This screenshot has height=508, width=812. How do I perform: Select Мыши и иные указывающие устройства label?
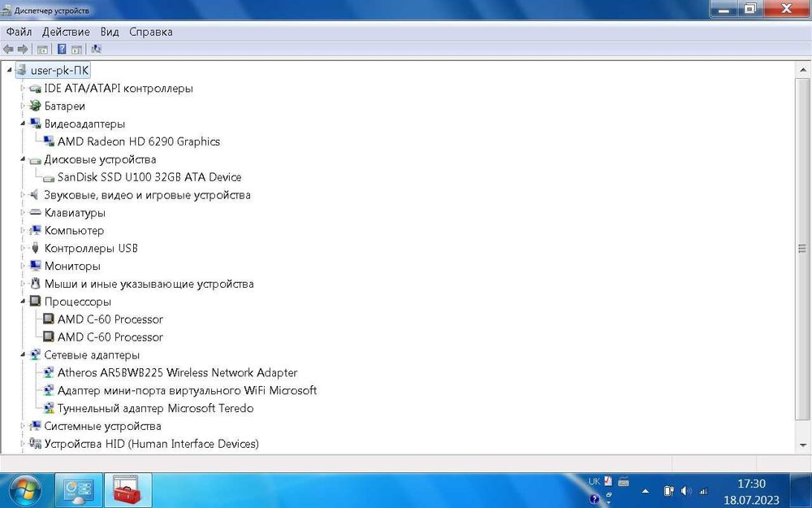pyautogui.click(x=149, y=284)
